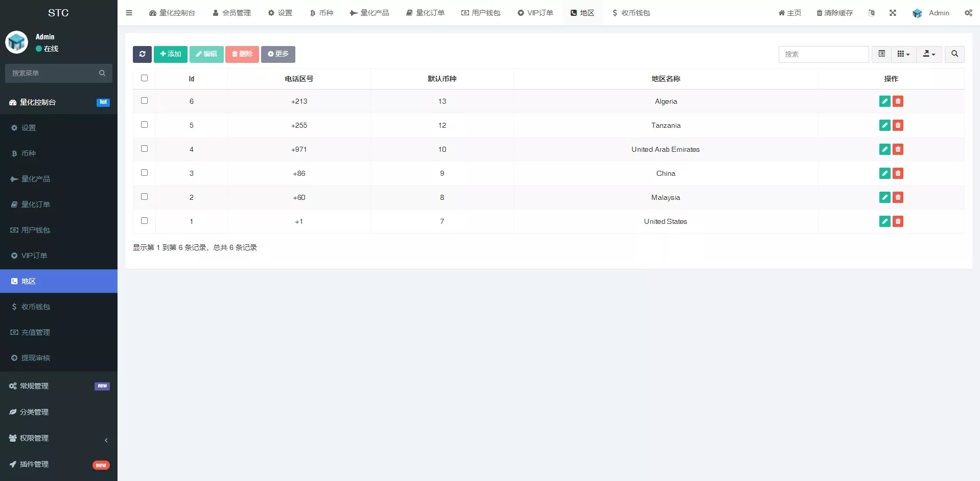Open the VIP订单 menu item in sidebar
Image resolution: width=980 pixels, height=481 pixels.
34,255
